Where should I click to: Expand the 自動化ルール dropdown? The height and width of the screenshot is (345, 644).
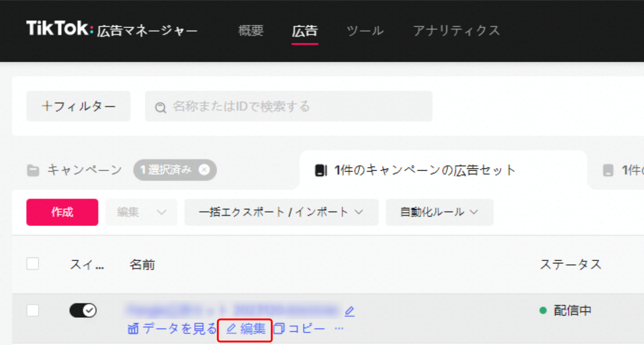[x=439, y=212]
